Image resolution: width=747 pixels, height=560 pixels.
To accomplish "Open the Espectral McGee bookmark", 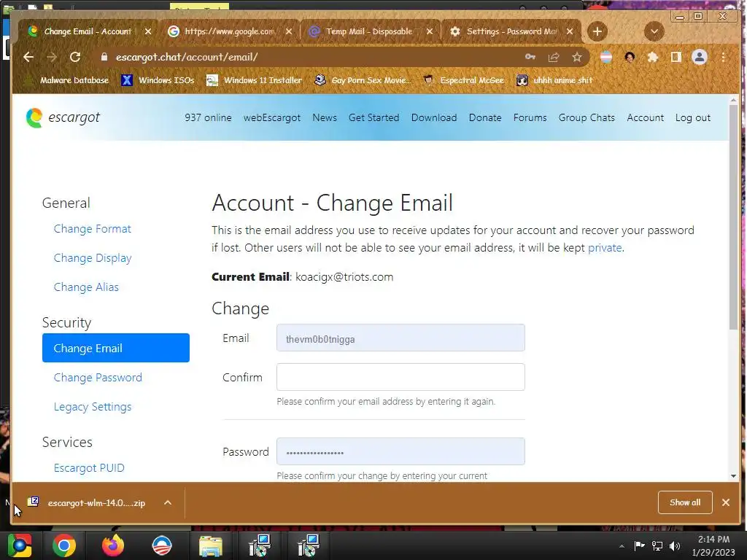I will 463,80.
